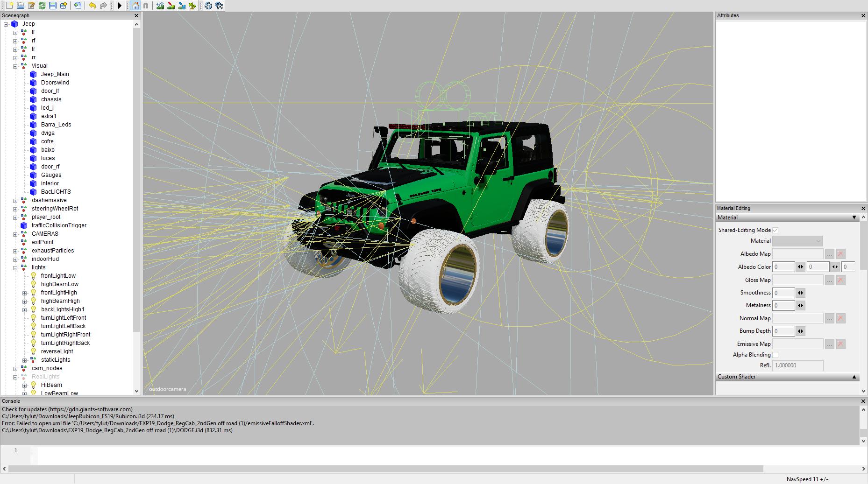Select the terrain sculpt mode icon
This screenshot has height=484, width=868.
point(160,6)
